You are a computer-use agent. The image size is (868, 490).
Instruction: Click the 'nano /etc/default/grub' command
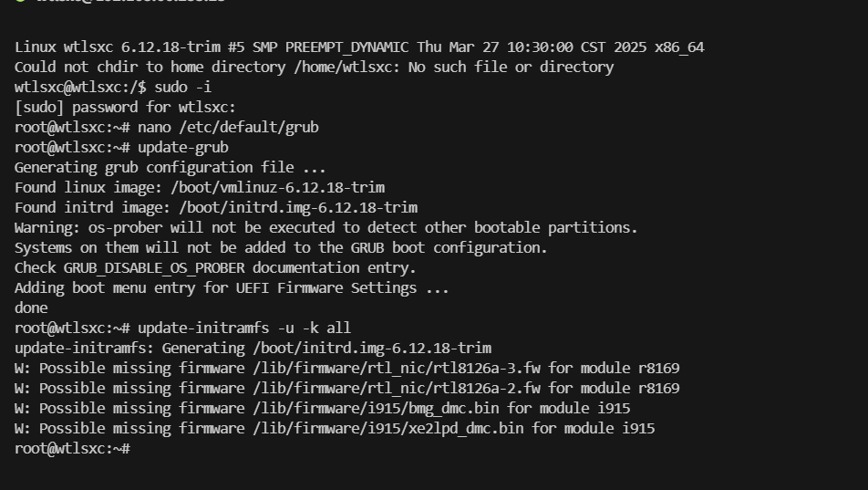coord(228,128)
